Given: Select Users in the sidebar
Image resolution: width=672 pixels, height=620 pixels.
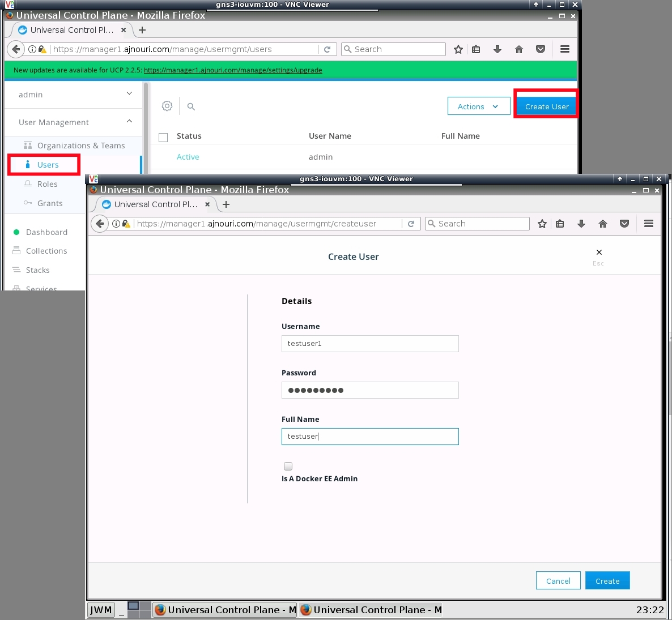Looking at the screenshot, I should 48,165.
